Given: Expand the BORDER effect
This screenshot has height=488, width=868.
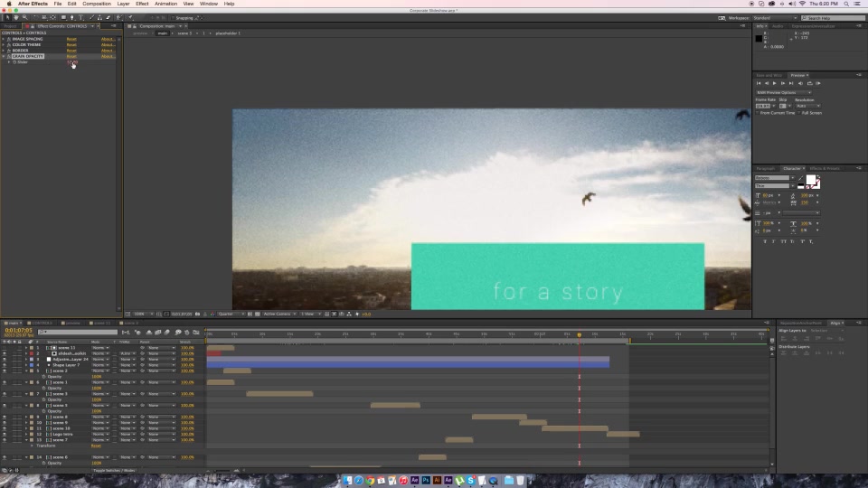Looking at the screenshot, I should [x=4, y=51].
